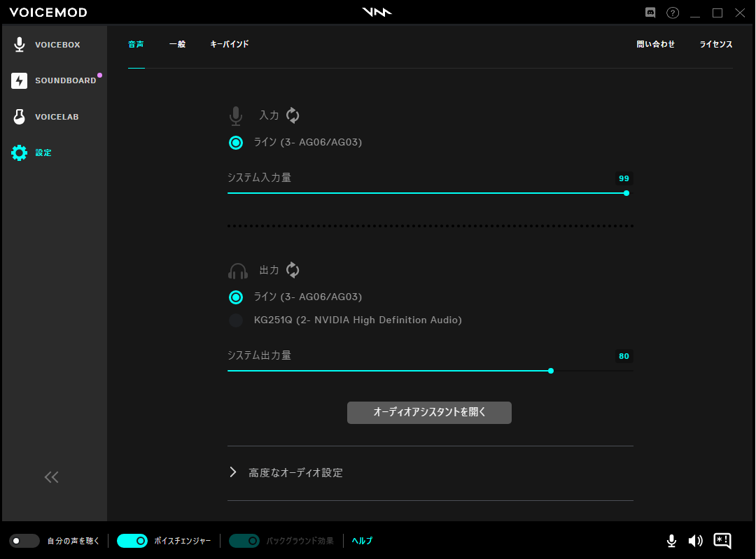The image size is (756, 559).
Task: Click the バックグラウンド効果 label
Action: pos(300,541)
